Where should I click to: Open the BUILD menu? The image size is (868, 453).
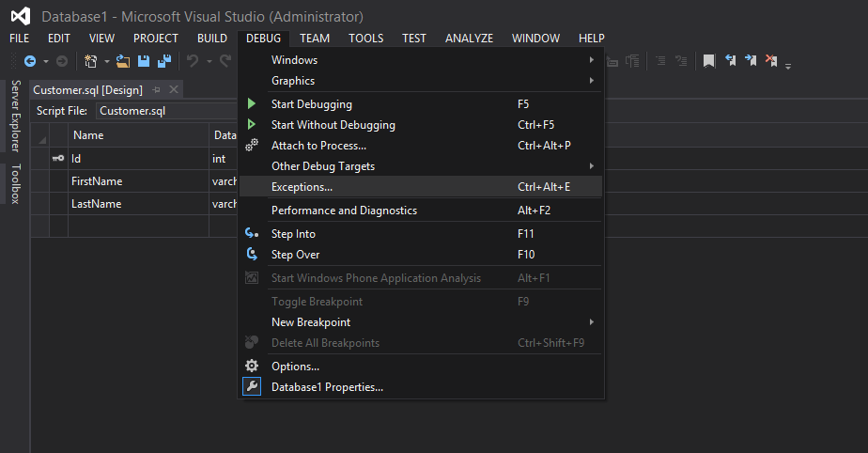[212, 39]
